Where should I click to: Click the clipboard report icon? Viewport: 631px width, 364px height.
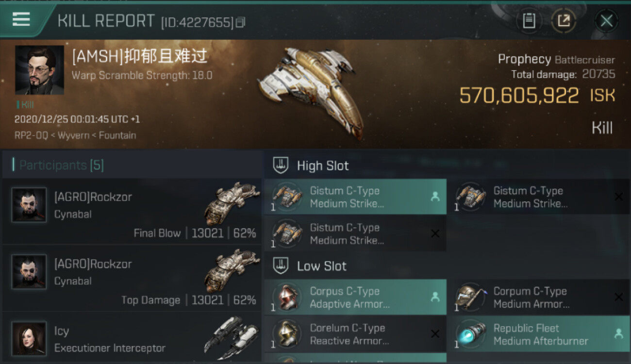529,21
